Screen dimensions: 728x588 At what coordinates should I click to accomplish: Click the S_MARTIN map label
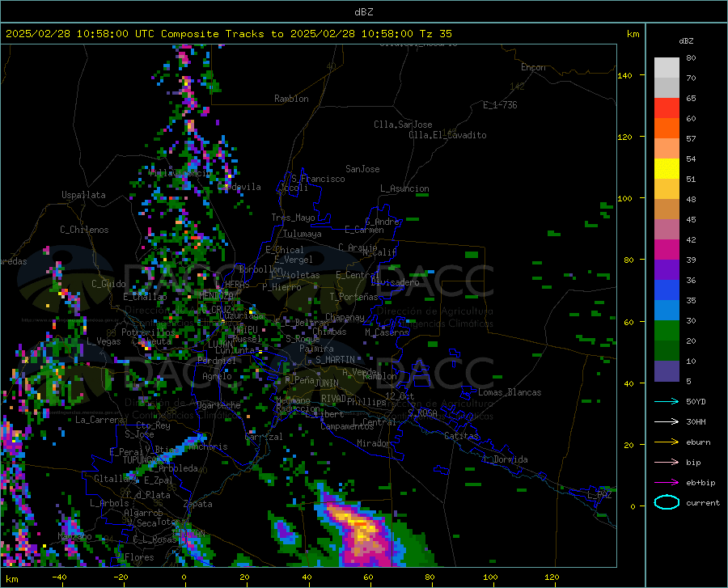(x=335, y=360)
